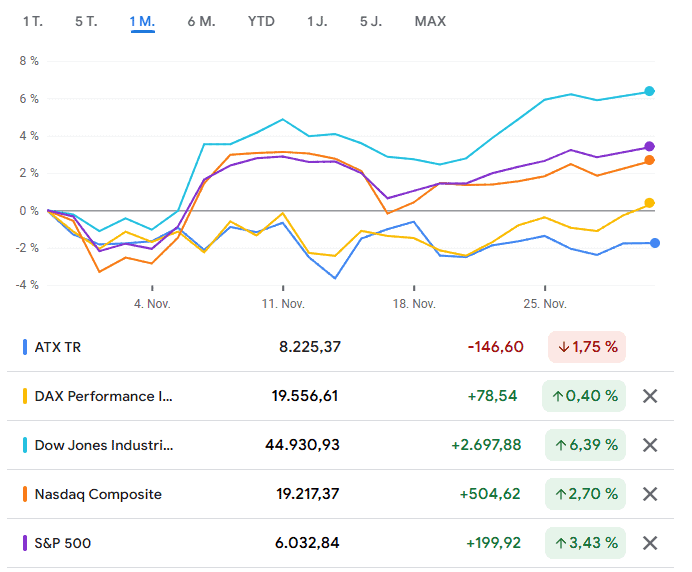Screen dimensions: 692x572
Task: Click the Dow Jones cyan color marker
Action: (x=25, y=445)
